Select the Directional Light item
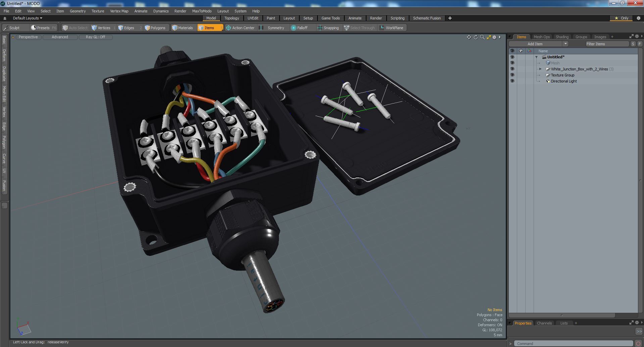 [563, 81]
